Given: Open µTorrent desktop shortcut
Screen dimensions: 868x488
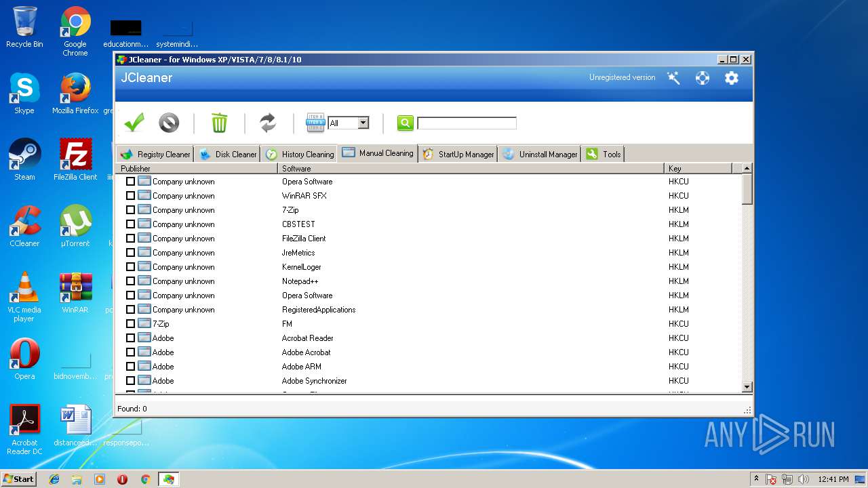Looking at the screenshot, I should [75, 227].
